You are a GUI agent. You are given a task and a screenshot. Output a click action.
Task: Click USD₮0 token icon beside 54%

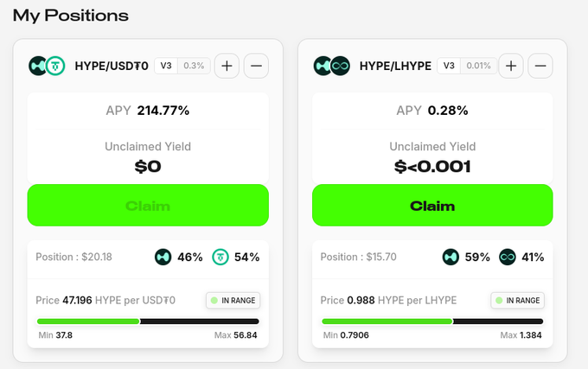220,257
